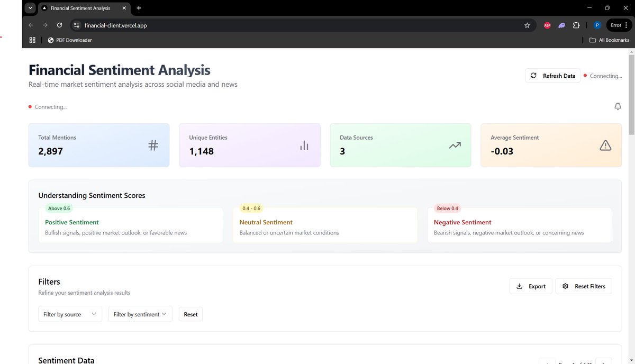Screen dimensions: 635x364
Task: Click the Sentiment Data heading
Action: [66, 360]
